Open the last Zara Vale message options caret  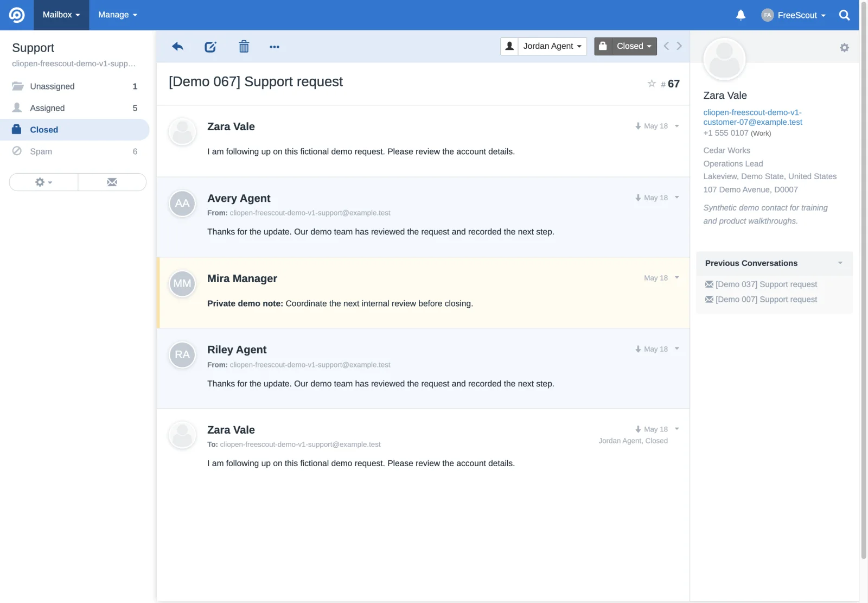[x=676, y=429]
